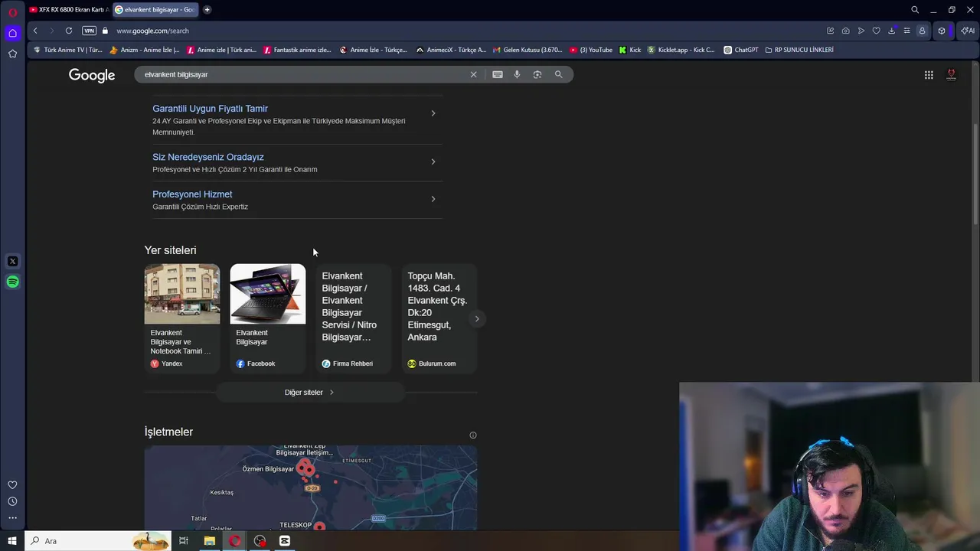The width and height of the screenshot is (980, 551).
Task: Open Windows Start menu
Action: click(x=12, y=541)
